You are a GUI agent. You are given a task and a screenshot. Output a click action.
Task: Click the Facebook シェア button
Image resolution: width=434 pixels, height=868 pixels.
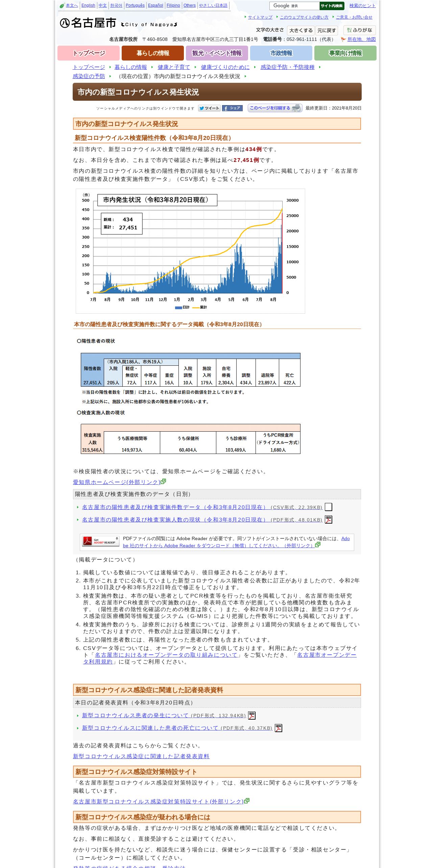pyautogui.click(x=232, y=108)
